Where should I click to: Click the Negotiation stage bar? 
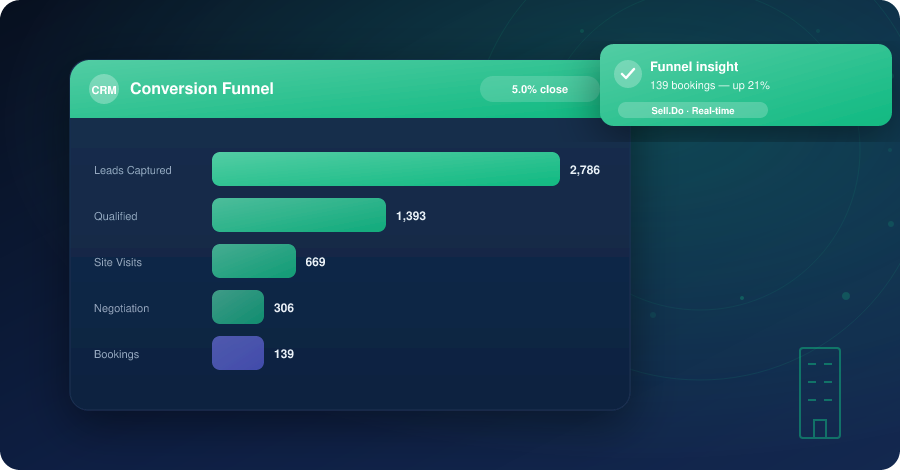click(x=238, y=307)
